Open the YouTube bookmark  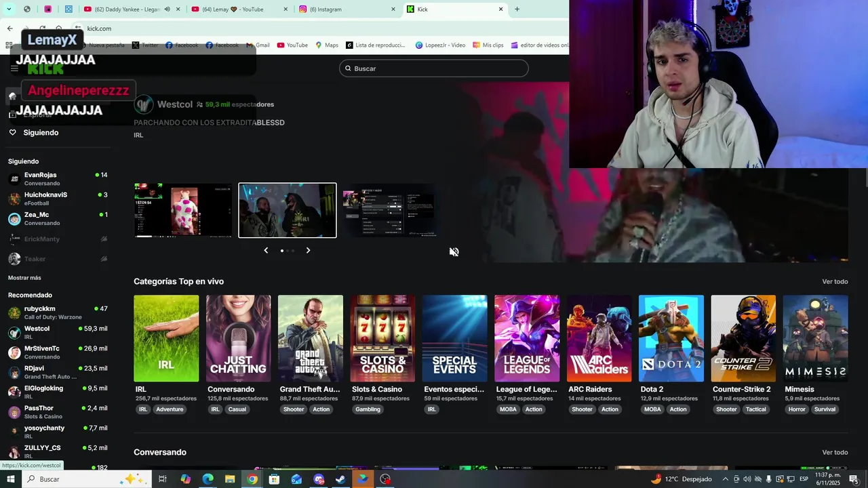tap(292, 45)
